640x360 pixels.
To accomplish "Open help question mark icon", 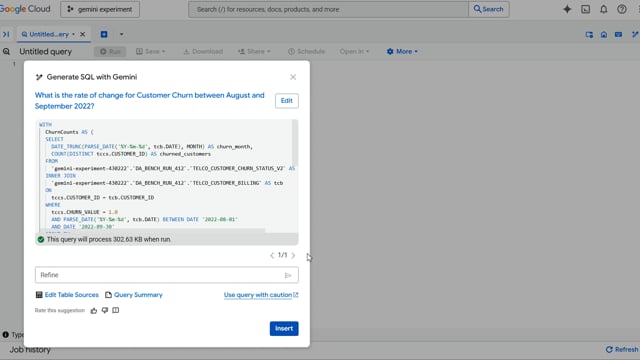I will (622, 9).
